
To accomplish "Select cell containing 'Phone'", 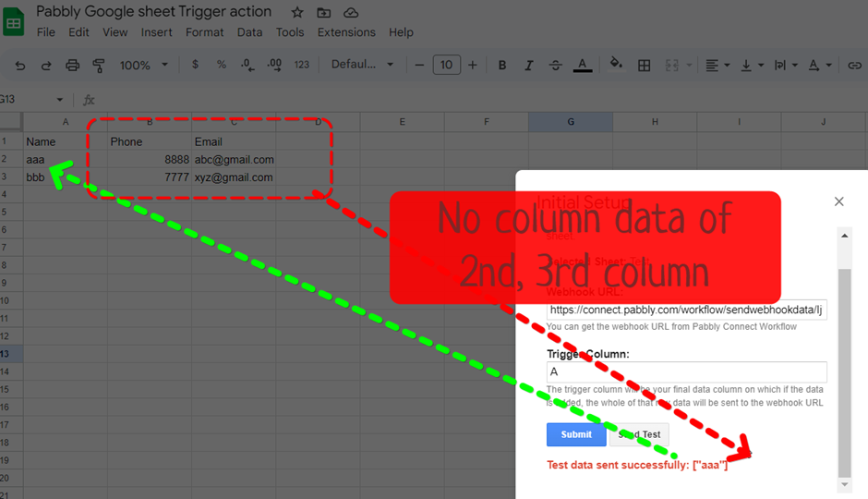I will 150,141.
